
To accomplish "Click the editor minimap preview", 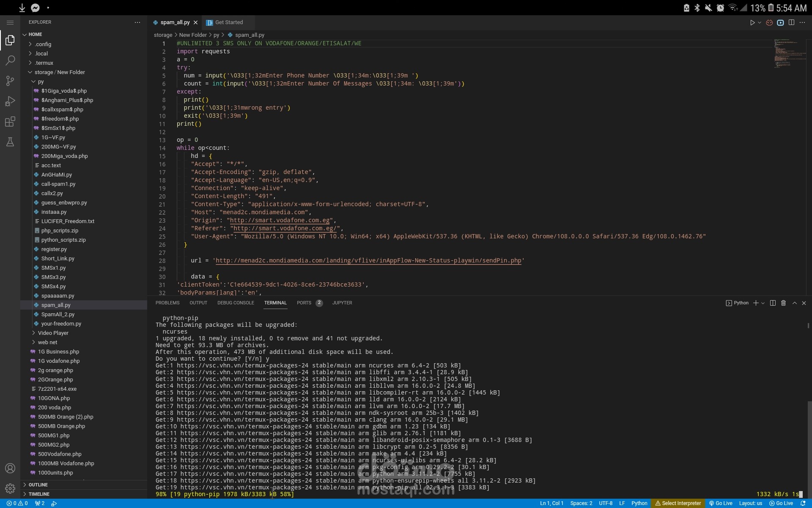I will click(x=786, y=53).
